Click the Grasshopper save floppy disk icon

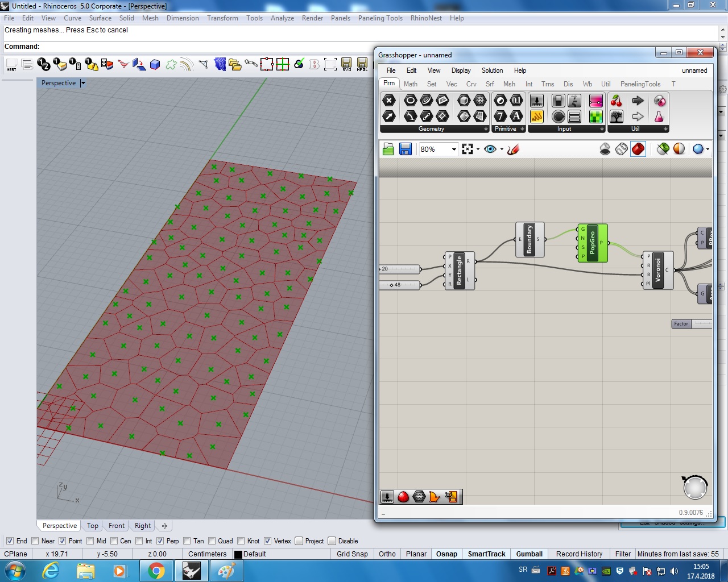tap(406, 149)
